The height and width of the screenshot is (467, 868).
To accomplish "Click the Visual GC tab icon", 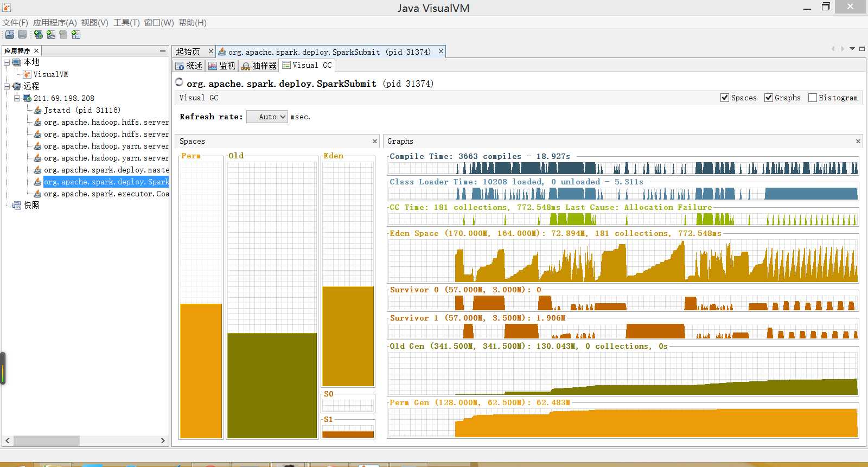I will [x=286, y=65].
